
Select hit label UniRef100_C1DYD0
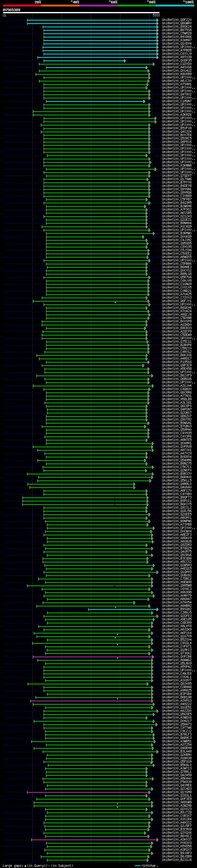pos(177,64)
